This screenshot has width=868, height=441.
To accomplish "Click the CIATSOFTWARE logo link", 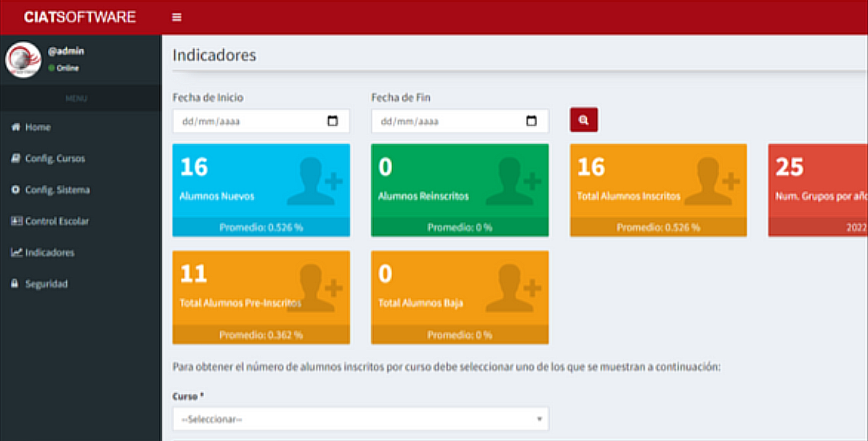I will point(80,17).
